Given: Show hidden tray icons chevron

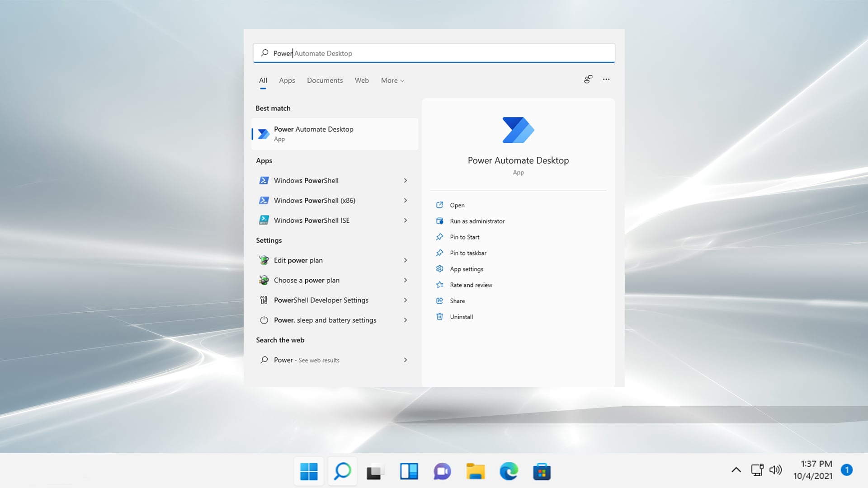Looking at the screenshot, I should click(x=736, y=470).
